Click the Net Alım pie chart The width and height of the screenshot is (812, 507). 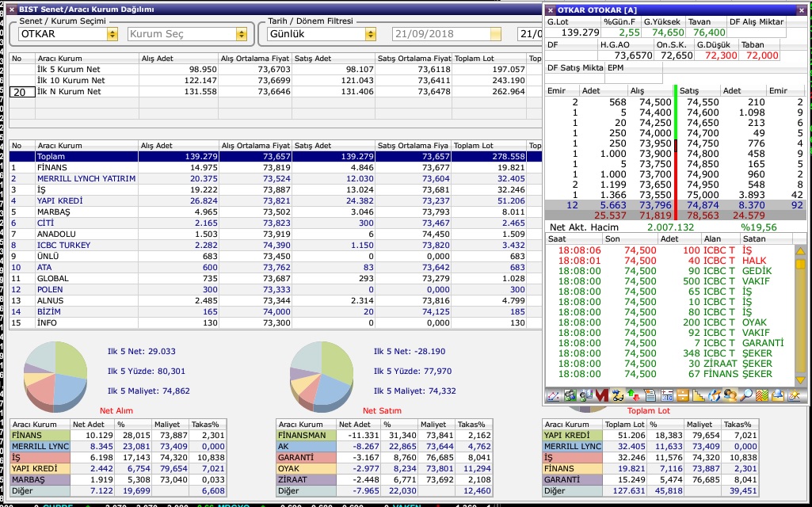click(x=55, y=375)
